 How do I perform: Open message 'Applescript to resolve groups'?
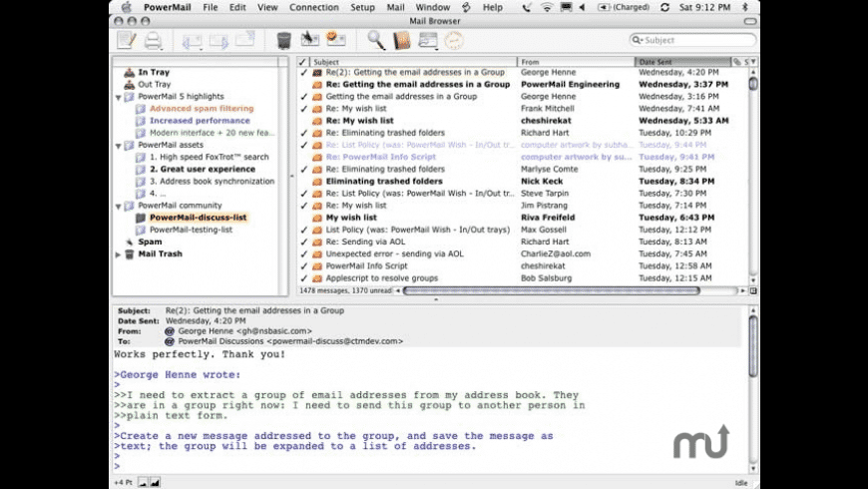point(382,278)
